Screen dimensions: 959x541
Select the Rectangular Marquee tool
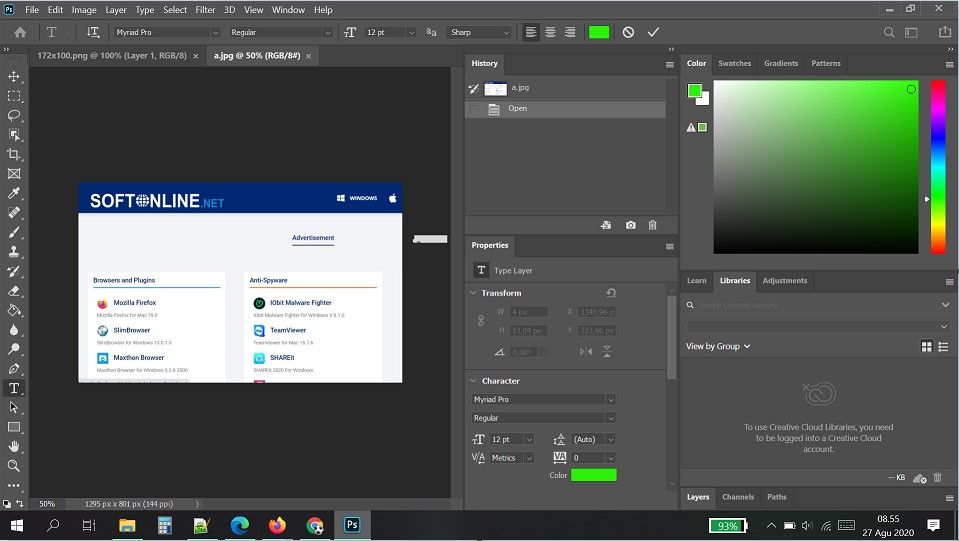coord(13,96)
